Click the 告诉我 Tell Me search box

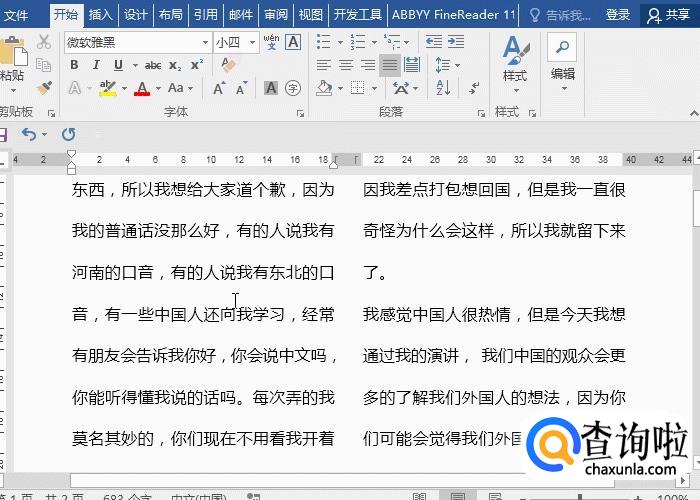coord(560,16)
